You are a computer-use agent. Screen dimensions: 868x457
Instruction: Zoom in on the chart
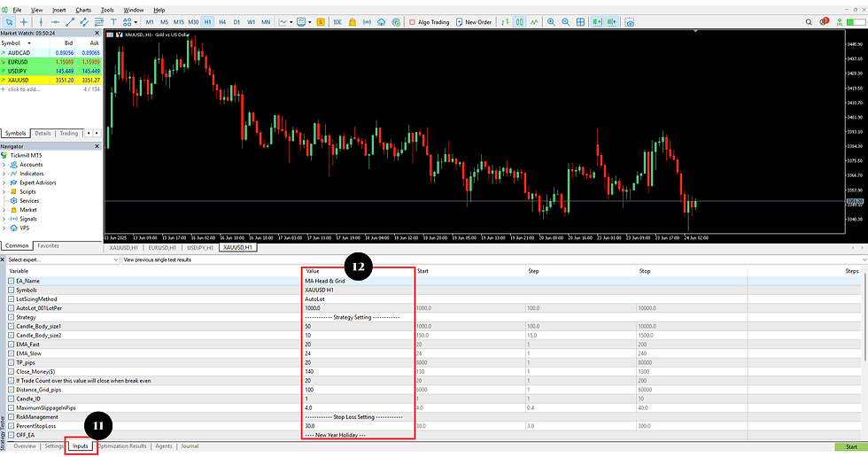[x=551, y=22]
